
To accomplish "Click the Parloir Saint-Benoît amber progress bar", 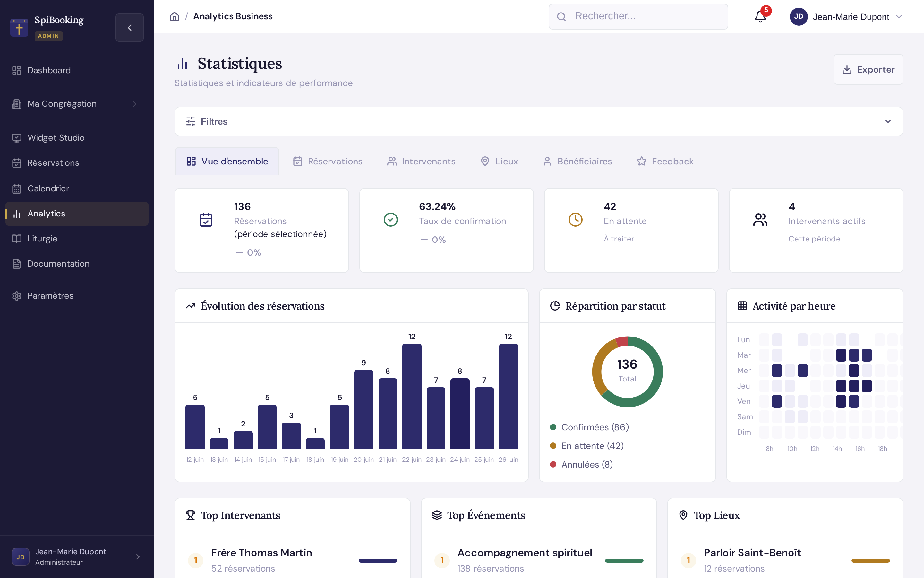I will tap(870, 560).
